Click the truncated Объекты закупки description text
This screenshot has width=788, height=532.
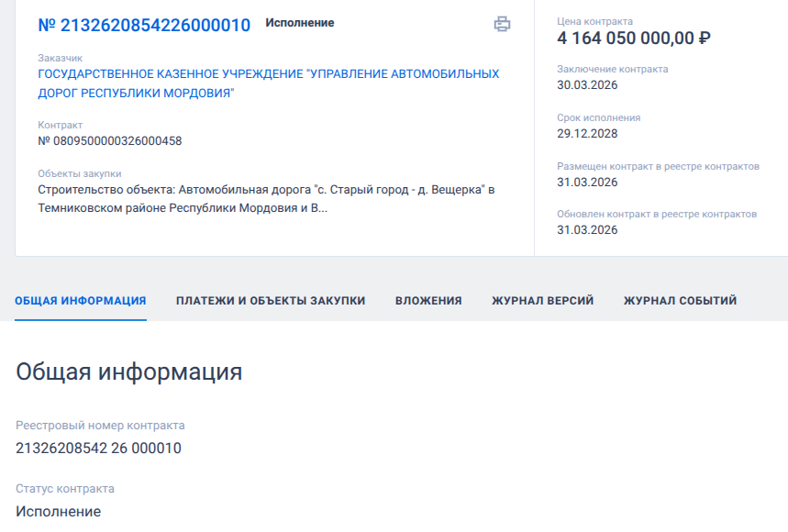[x=266, y=199]
